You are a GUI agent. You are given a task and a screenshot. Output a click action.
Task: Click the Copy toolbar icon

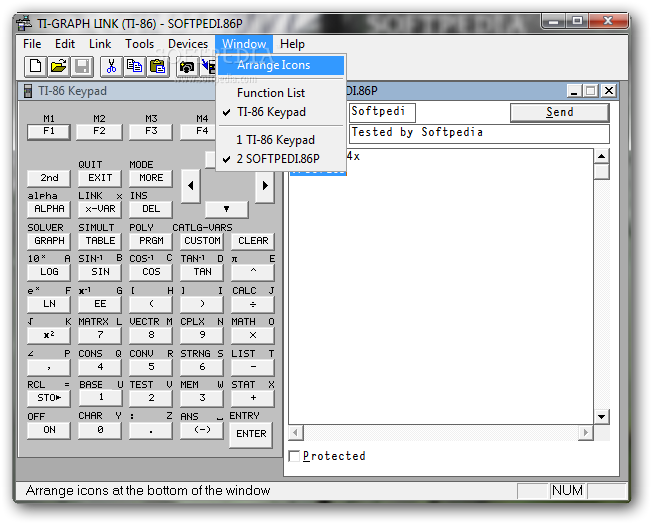(134, 67)
